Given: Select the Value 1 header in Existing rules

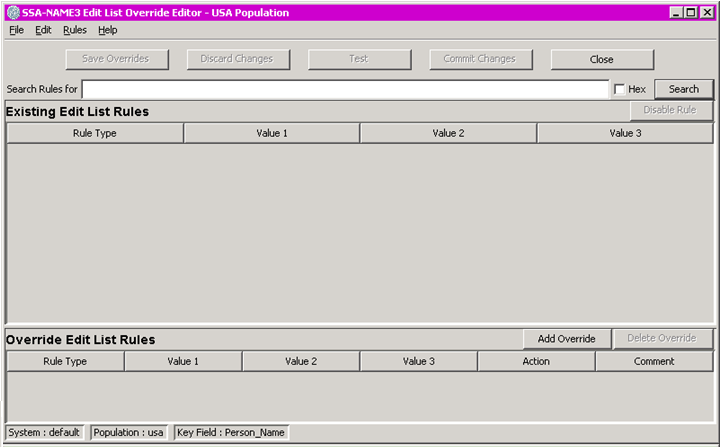Looking at the screenshot, I should click(x=272, y=133).
